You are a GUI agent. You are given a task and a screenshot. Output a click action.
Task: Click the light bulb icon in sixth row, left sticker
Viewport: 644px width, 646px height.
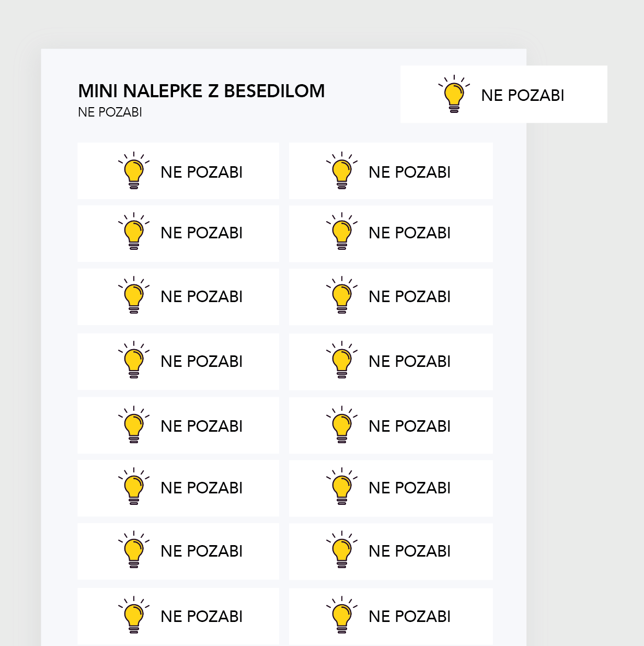pyautogui.click(x=134, y=486)
